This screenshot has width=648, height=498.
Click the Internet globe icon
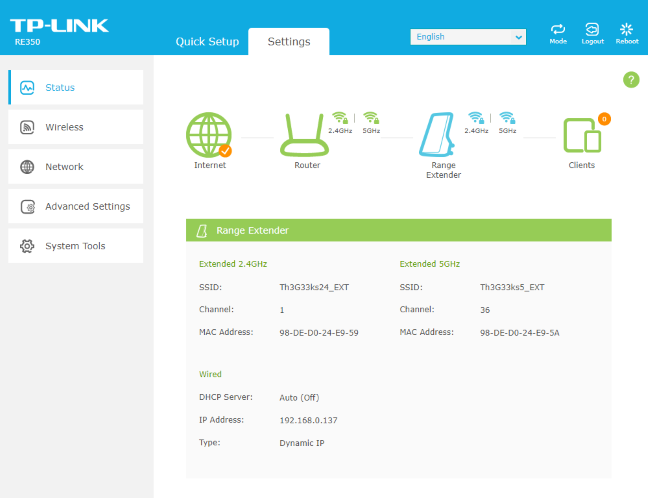click(209, 135)
